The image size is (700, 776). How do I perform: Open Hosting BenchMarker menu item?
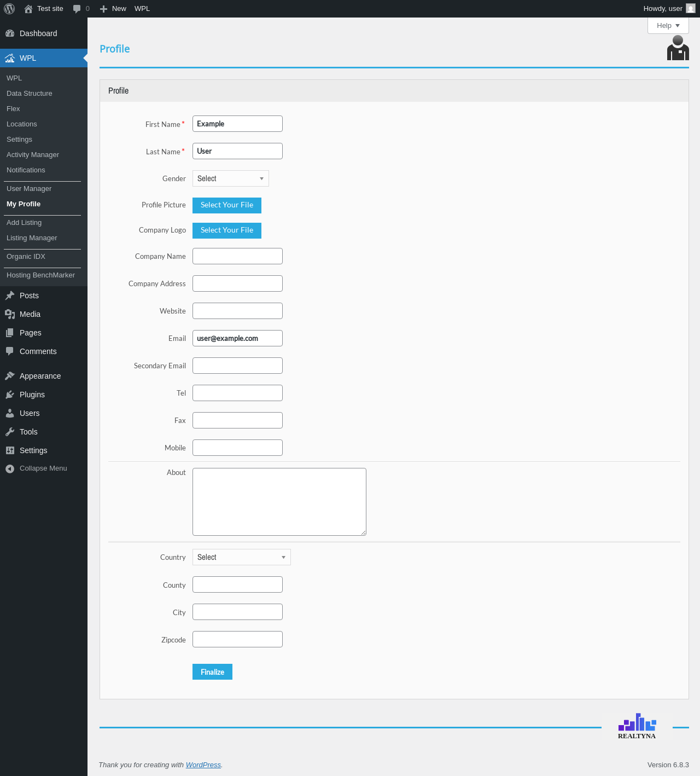[x=40, y=275]
